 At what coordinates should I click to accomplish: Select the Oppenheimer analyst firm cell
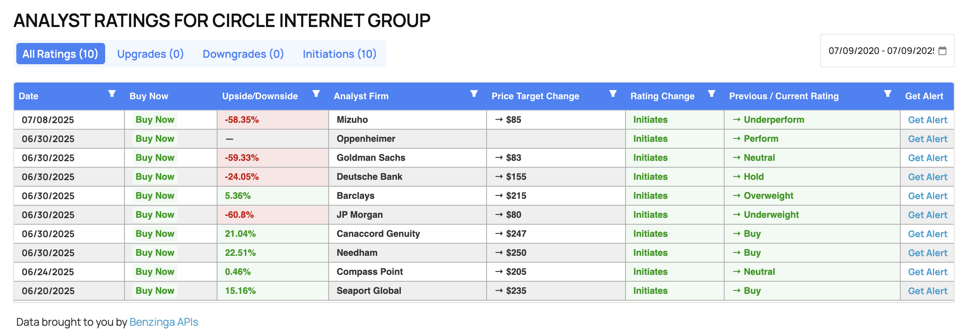click(407, 139)
